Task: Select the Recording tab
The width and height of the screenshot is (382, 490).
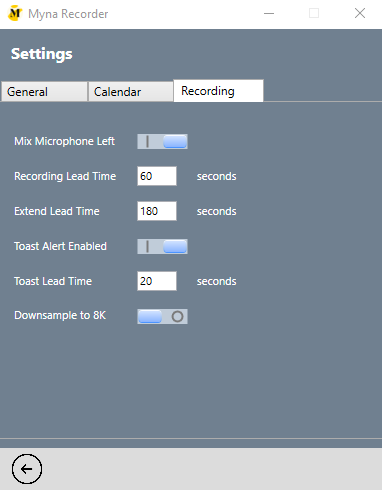Action: (x=218, y=91)
